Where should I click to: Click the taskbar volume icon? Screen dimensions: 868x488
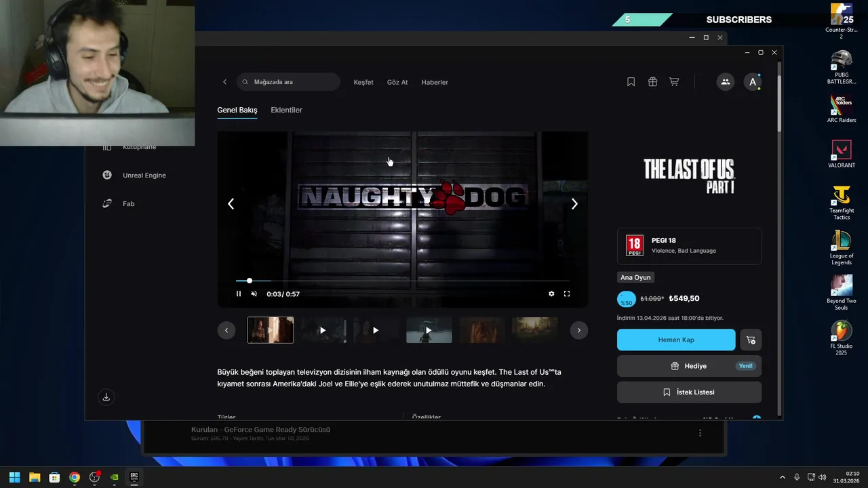click(x=822, y=477)
